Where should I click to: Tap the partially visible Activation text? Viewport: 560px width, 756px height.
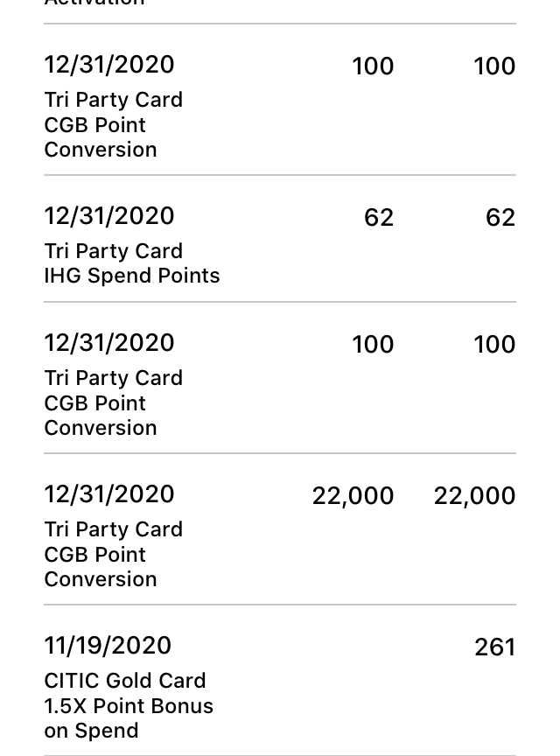(94, 3)
